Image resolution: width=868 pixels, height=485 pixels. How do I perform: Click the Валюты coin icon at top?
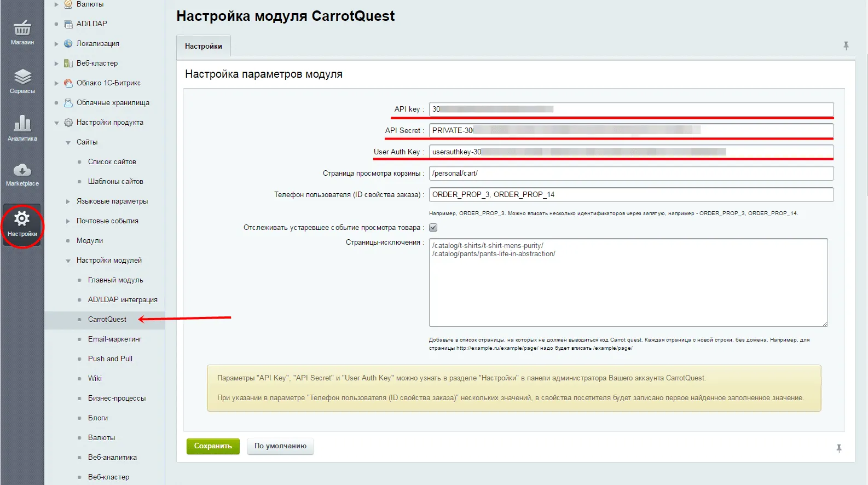(x=68, y=4)
